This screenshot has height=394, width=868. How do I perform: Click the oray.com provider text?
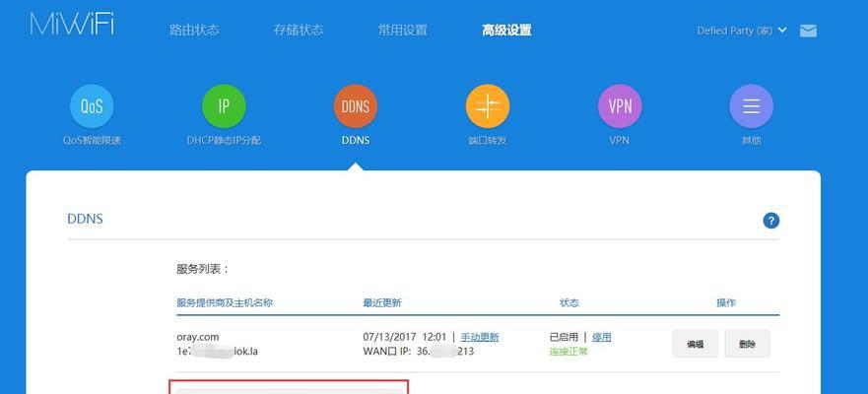point(198,337)
